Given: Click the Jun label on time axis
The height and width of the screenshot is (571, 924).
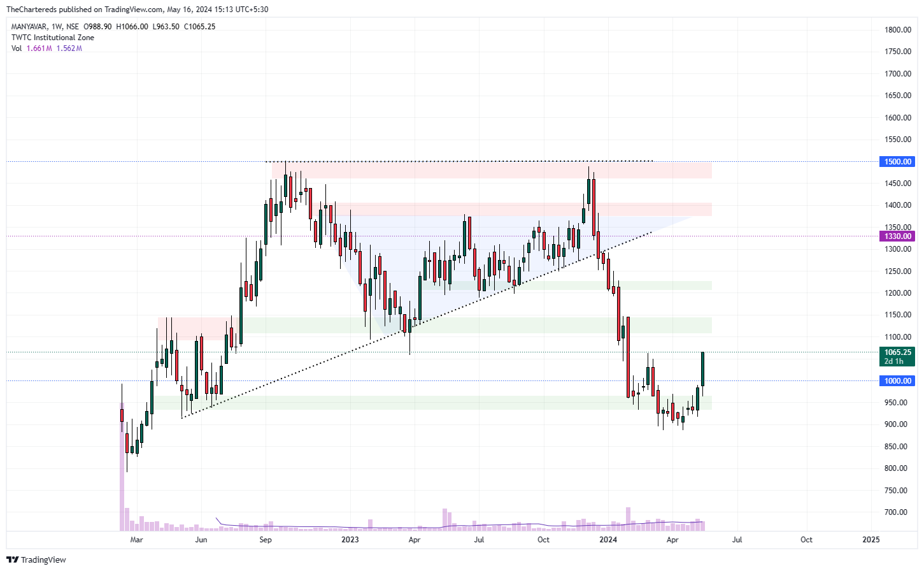Looking at the screenshot, I should (x=201, y=540).
